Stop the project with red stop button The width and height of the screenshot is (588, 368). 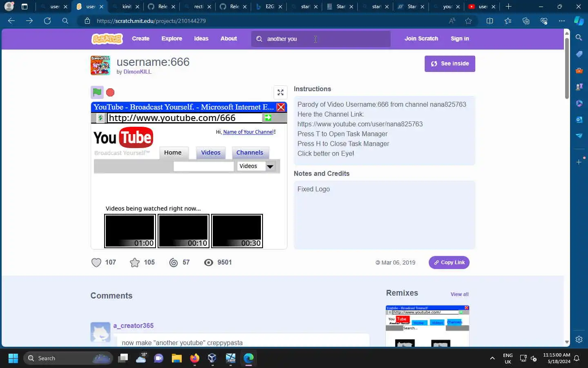tap(110, 92)
